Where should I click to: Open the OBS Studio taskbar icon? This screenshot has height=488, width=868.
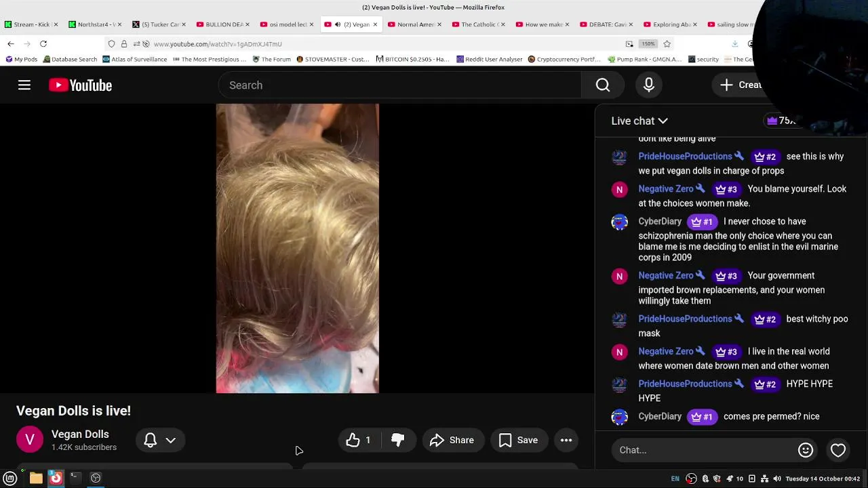click(x=96, y=478)
